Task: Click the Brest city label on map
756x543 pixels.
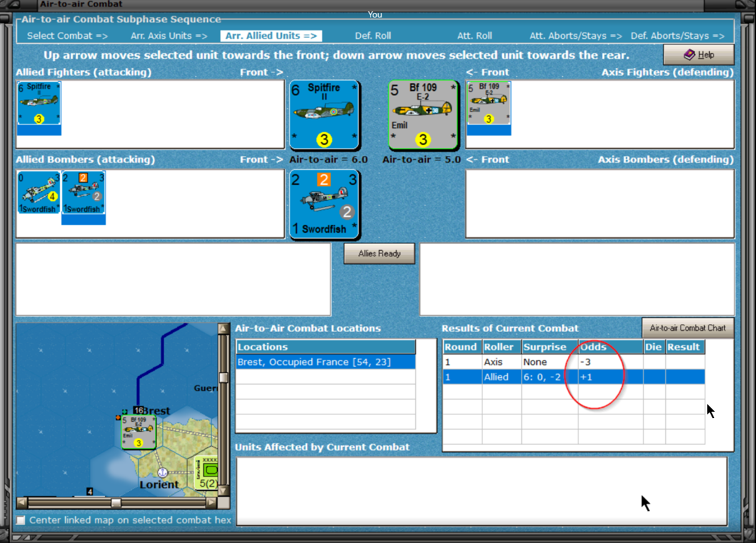Action: [x=156, y=411]
